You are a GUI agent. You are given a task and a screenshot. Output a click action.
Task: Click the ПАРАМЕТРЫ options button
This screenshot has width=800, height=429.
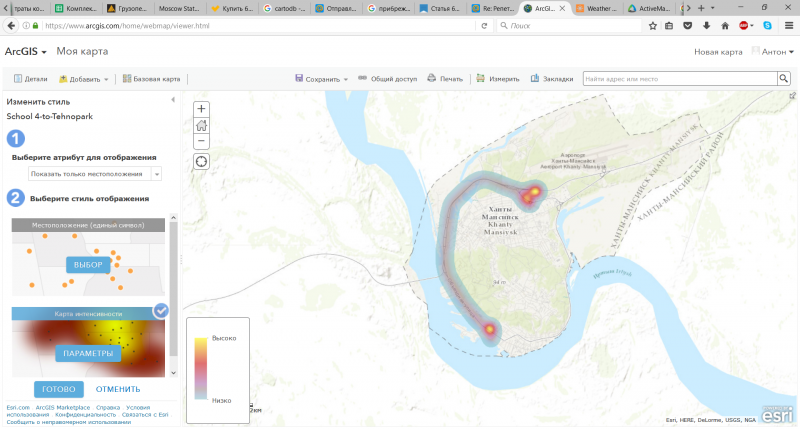click(90, 354)
